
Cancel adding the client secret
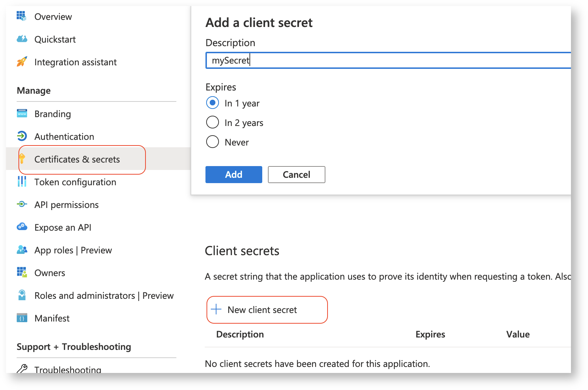[x=296, y=175]
